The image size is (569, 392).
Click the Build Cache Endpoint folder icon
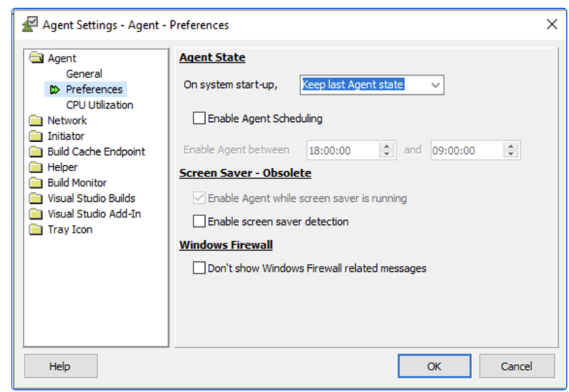tap(36, 152)
